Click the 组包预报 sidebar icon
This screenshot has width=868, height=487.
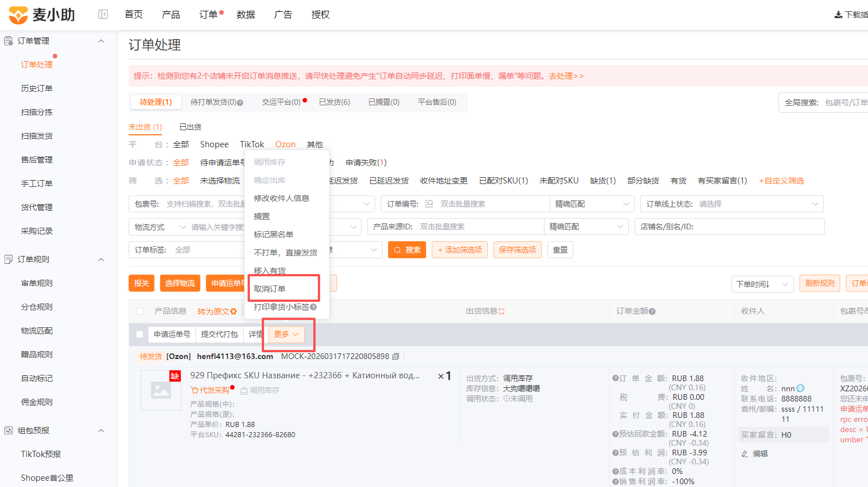(x=8, y=430)
